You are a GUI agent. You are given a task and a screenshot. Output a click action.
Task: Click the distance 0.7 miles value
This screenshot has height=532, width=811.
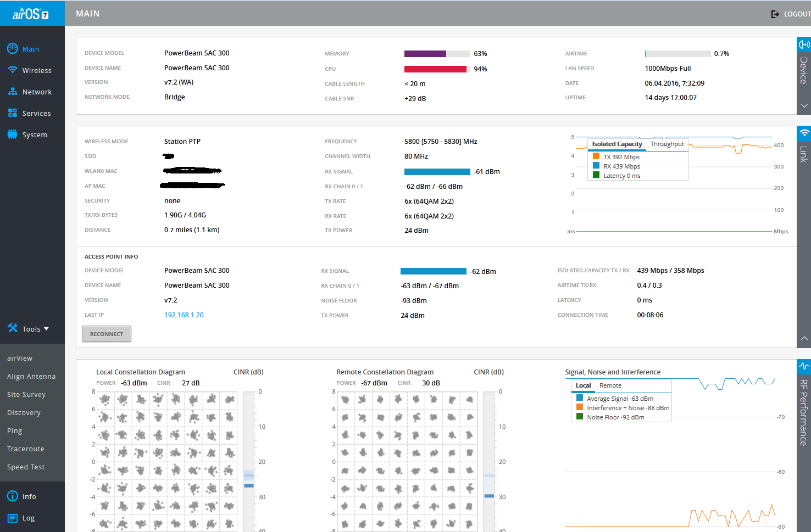(192, 230)
